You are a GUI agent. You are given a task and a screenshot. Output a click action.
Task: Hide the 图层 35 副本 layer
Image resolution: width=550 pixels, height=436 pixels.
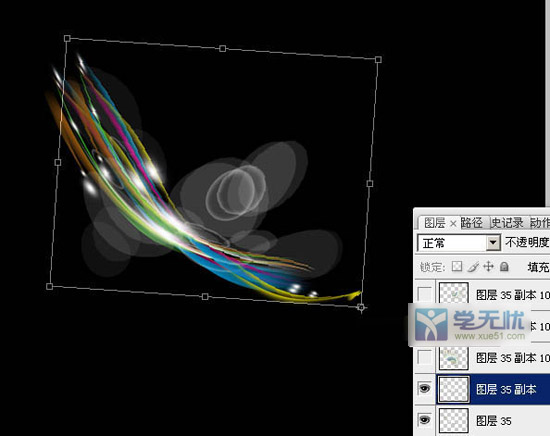424,388
